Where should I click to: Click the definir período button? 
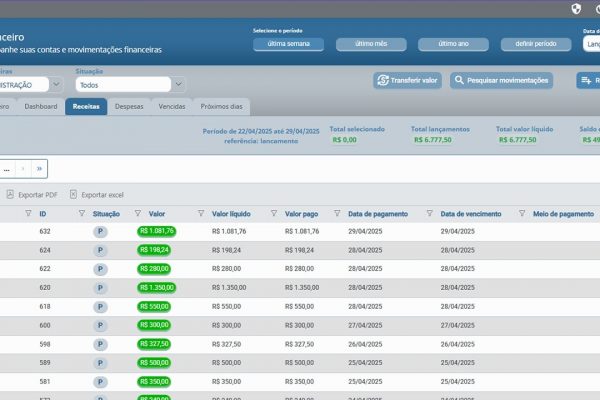click(536, 44)
